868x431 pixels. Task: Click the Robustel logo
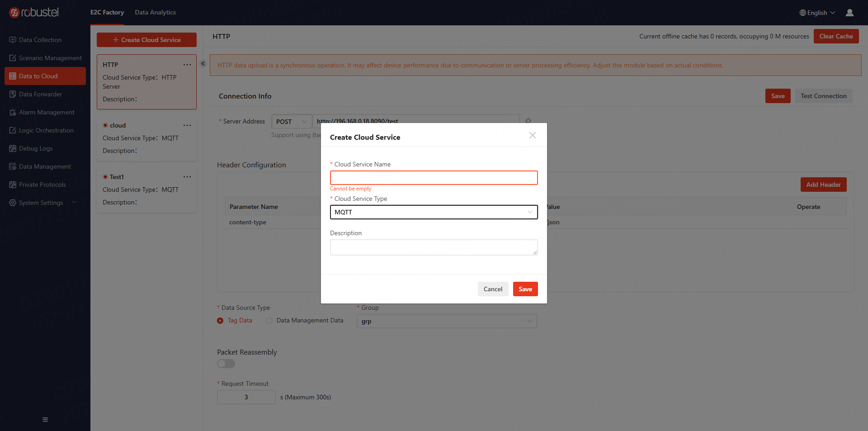click(x=34, y=13)
